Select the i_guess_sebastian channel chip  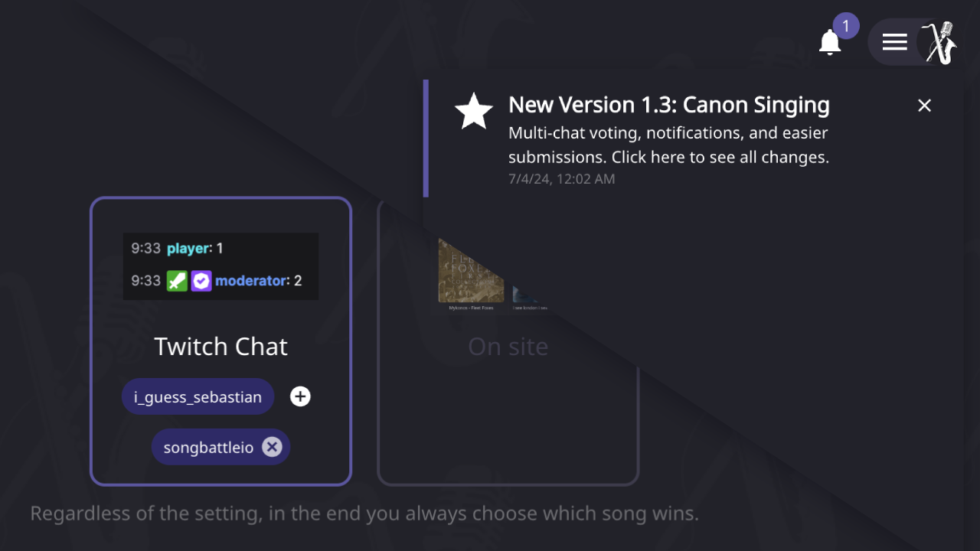[x=198, y=396]
